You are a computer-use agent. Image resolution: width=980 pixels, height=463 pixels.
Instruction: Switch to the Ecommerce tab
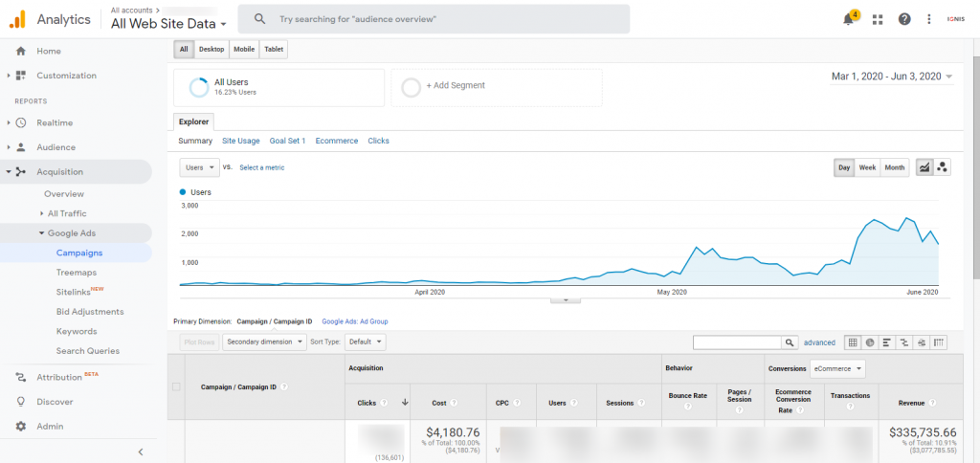(x=336, y=141)
